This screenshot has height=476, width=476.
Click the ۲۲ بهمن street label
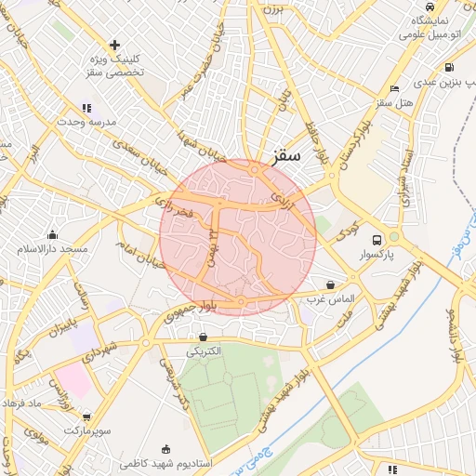[213, 248]
